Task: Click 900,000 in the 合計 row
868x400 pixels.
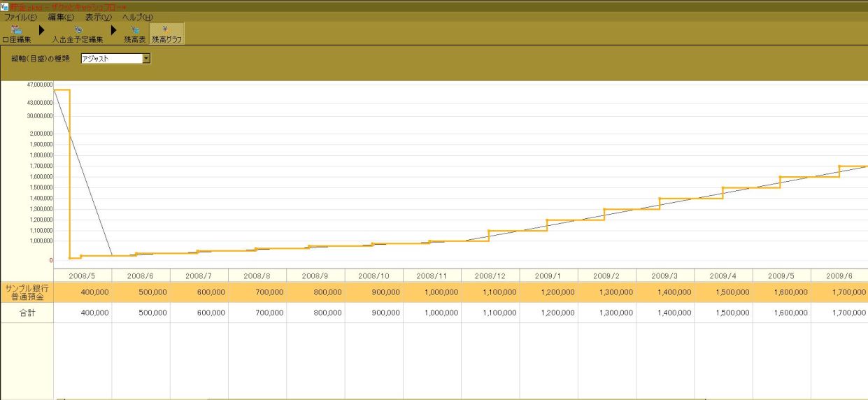Action: [x=386, y=313]
